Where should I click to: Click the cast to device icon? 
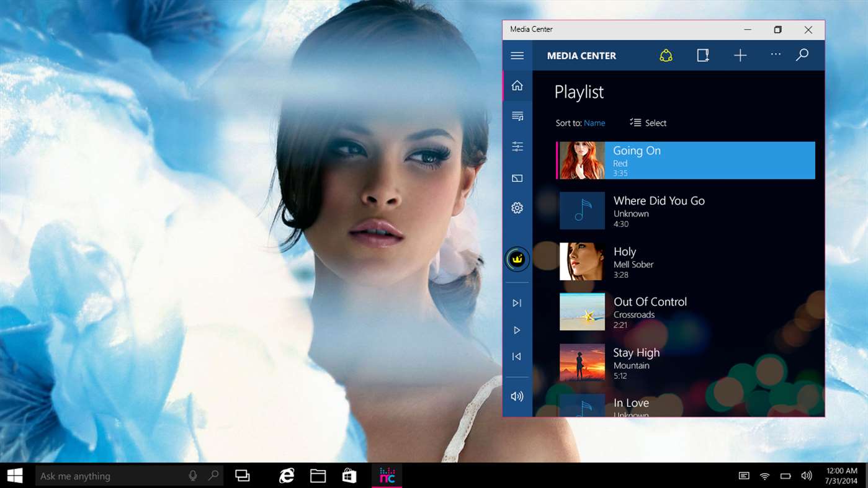(x=517, y=178)
